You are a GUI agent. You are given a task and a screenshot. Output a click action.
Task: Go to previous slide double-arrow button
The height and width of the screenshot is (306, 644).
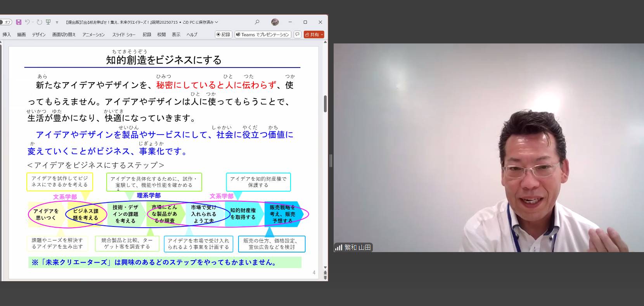point(325,273)
